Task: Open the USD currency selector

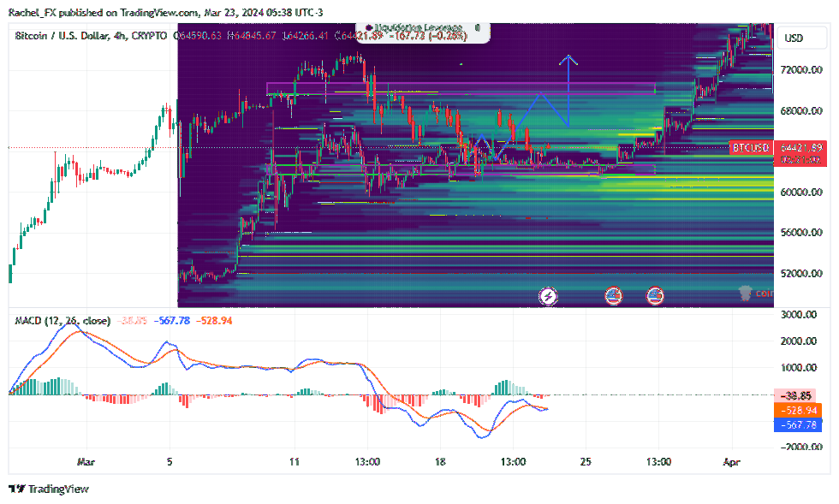Action: [801, 38]
